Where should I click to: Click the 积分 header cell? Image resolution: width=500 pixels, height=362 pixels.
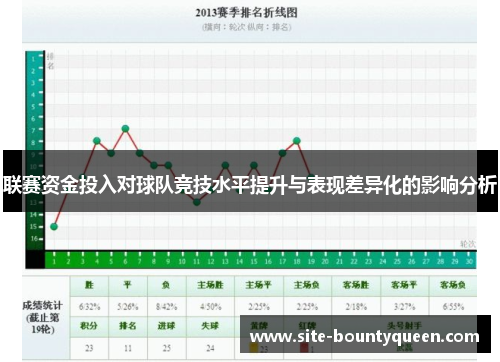(x=89, y=326)
